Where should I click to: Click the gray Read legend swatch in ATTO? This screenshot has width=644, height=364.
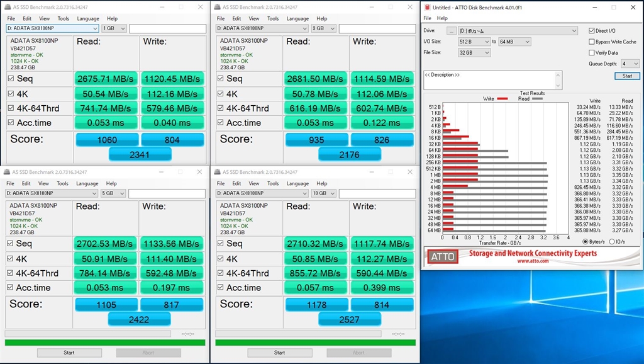tap(537, 99)
